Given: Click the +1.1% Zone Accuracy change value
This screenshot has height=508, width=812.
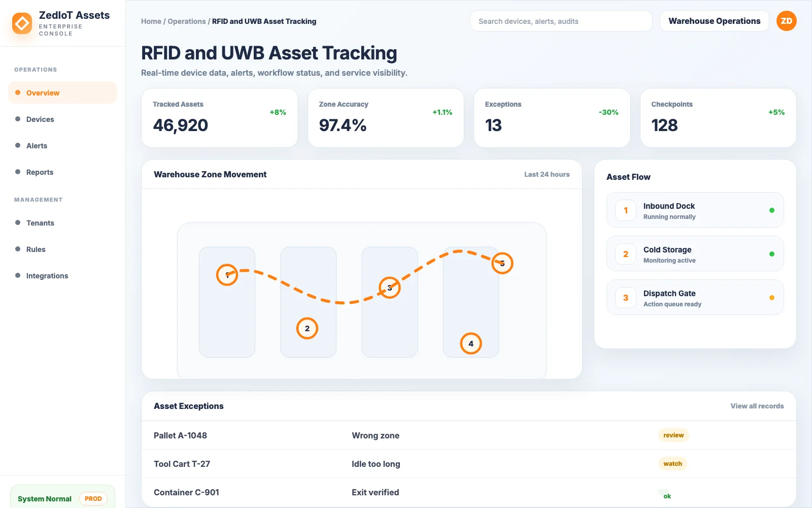Looking at the screenshot, I should [x=442, y=112].
